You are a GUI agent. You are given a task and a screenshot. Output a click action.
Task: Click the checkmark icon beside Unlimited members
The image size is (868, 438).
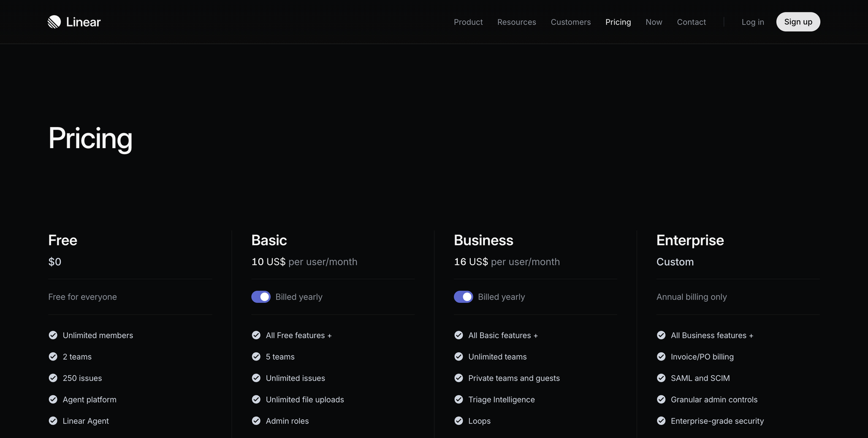(53, 335)
